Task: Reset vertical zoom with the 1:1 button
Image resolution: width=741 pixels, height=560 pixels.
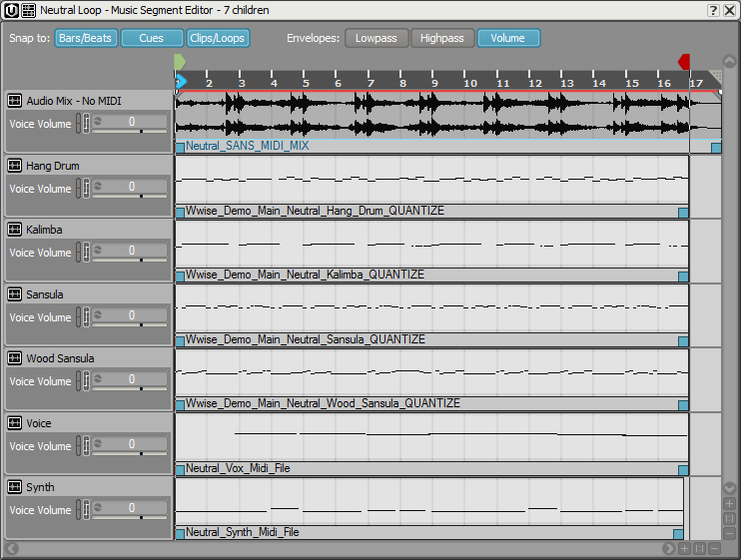Action: 729,518
